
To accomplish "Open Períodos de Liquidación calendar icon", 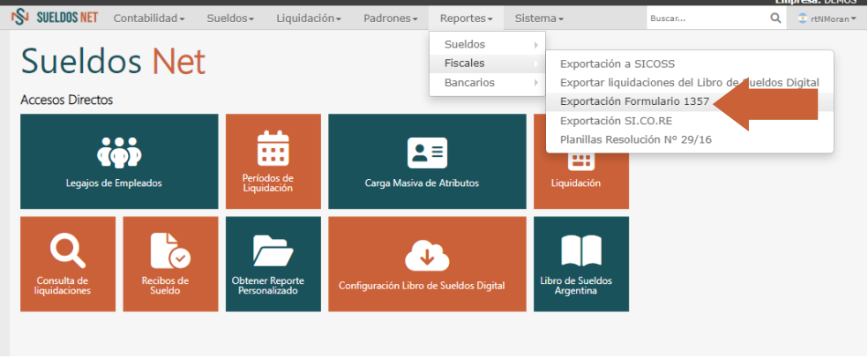I will click(x=273, y=148).
